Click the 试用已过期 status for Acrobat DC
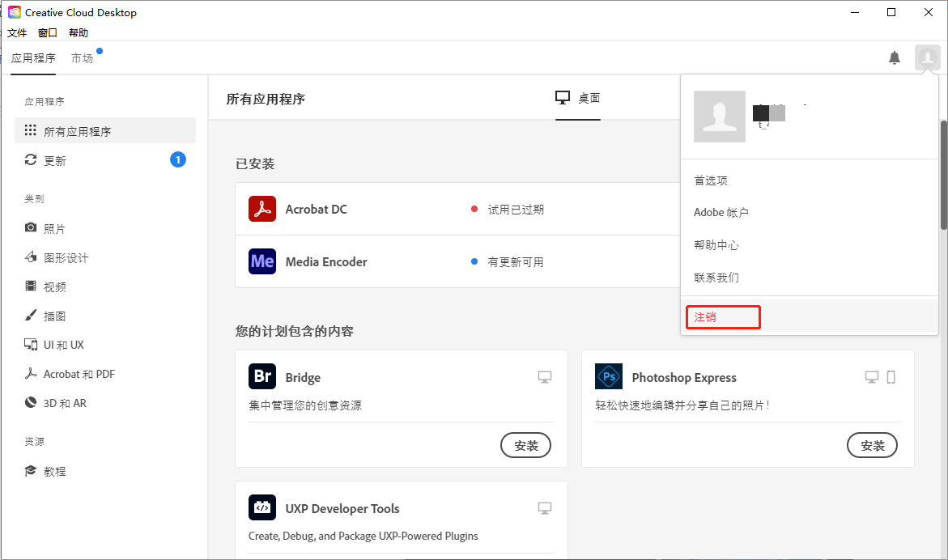Viewport: 948px width, 560px height. click(x=516, y=209)
